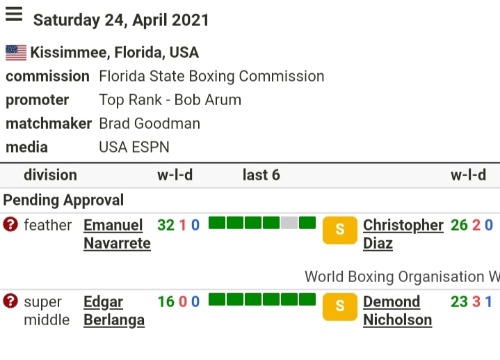The height and width of the screenshot is (360, 500).
Task: Click the Top Rank - Bob Arum promoter text
Action: (x=170, y=100)
